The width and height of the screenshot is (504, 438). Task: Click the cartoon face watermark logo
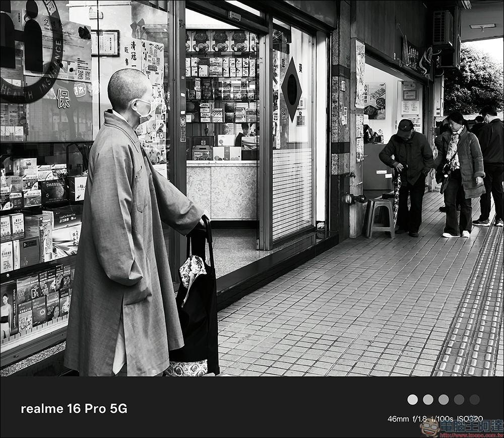pos(430,427)
